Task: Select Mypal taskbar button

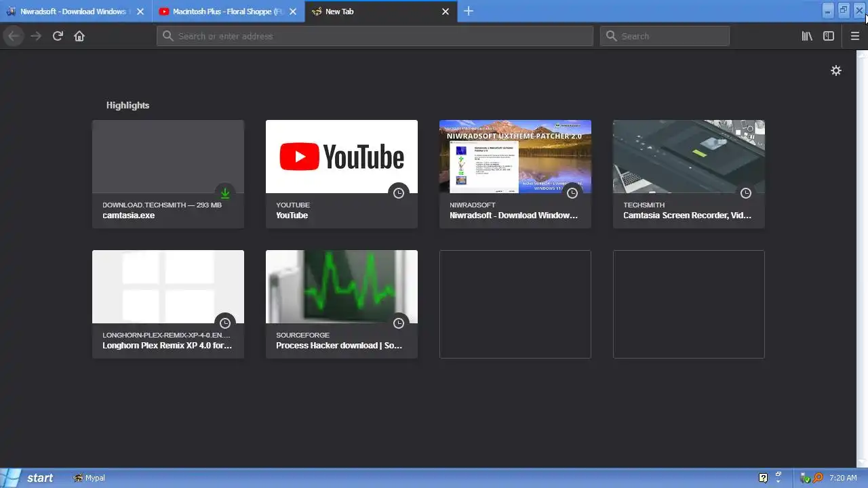Action: [90, 478]
